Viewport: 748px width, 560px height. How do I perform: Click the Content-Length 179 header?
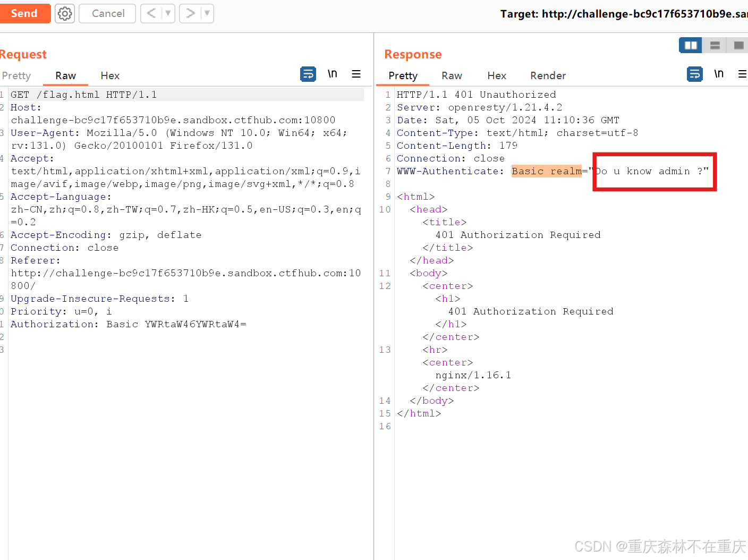point(457,146)
